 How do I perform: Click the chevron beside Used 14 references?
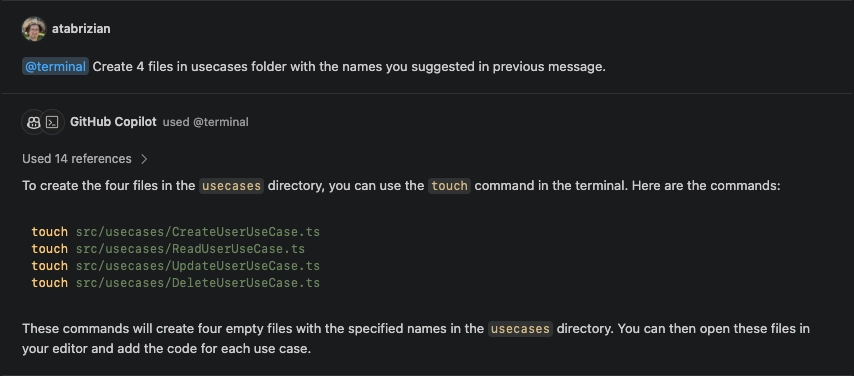[144, 159]
